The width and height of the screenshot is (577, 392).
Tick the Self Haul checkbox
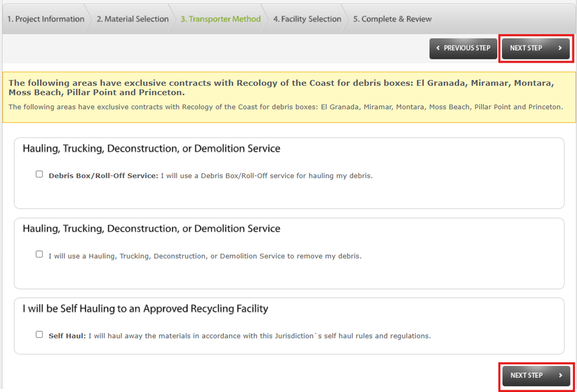(39, 334)
